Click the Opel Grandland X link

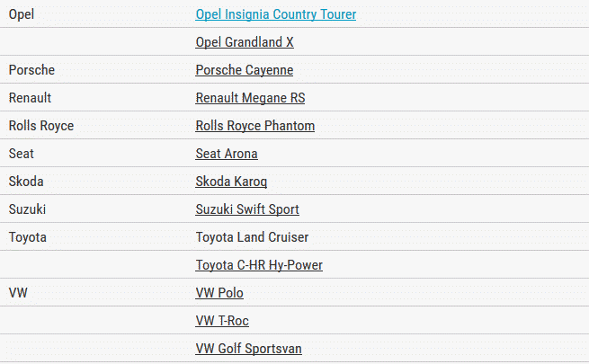pyautogui.click(x=245, y=42)
